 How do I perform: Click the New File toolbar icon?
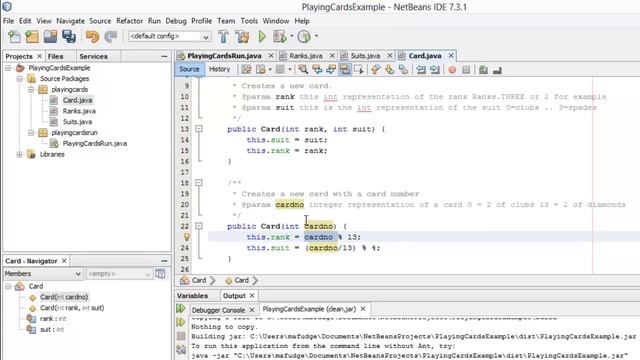click(x=14, y=37)
